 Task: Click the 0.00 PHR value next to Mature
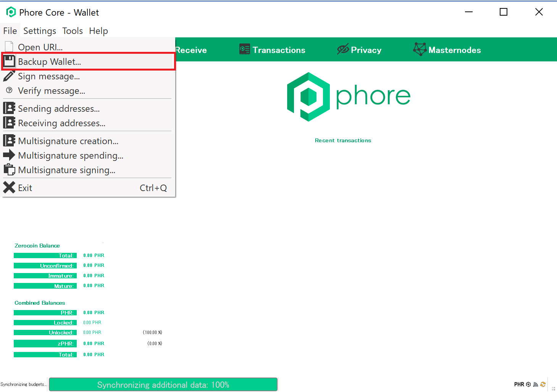click(x=94, y=286)
